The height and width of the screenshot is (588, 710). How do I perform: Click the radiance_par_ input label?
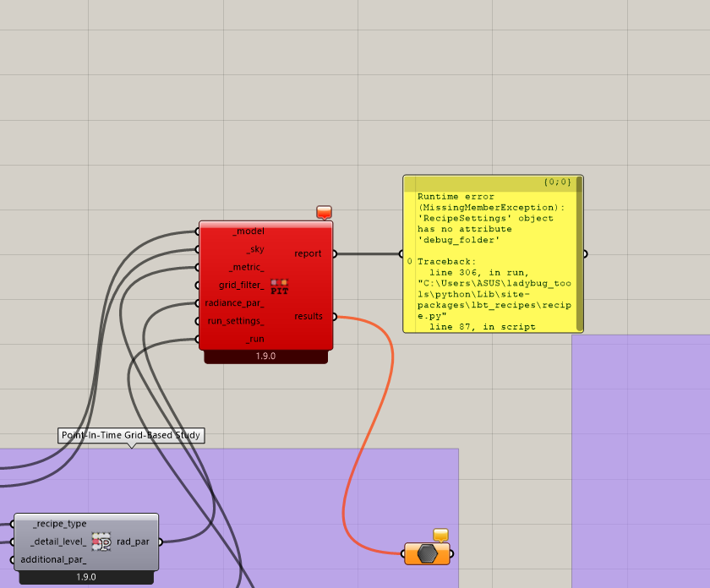pyautogui.click(x=234, y=303)
